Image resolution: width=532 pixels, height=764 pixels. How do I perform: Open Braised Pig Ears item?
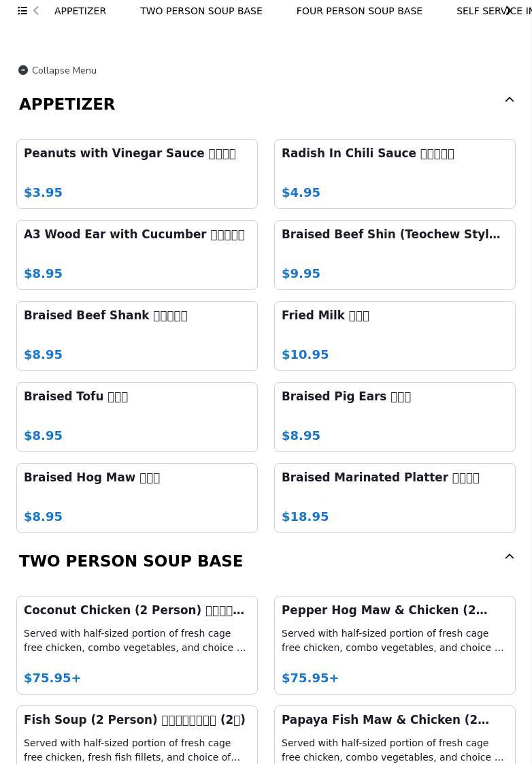(395, 417)
